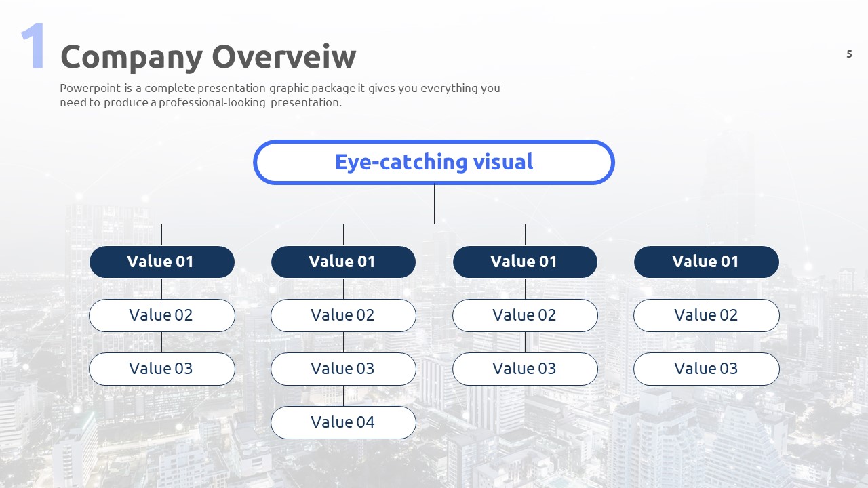The image size is (868, 488).
Task: Click the Value 04 box
Action: 343,422
